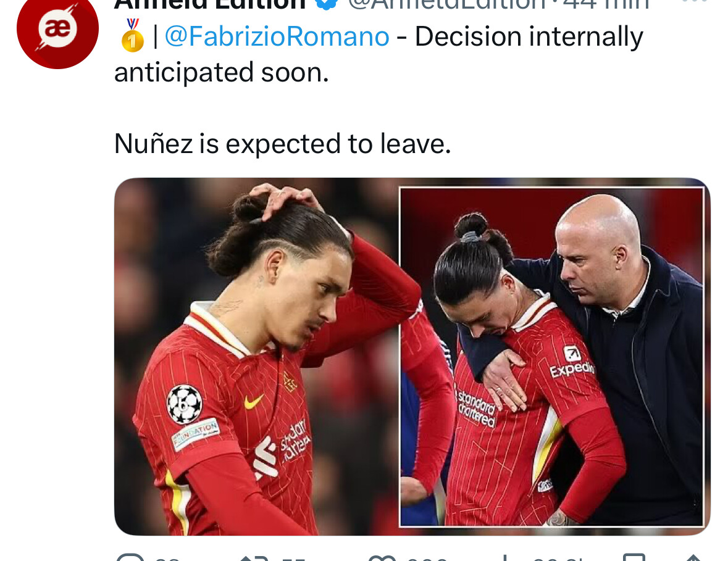Click the like count number
Viewport: 728px width, 561px height.
click(x=427, y=558)
